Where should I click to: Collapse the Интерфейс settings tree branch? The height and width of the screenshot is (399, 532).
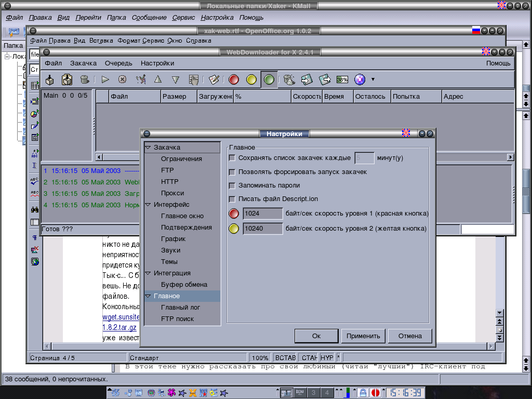click(x=148, y=205)
